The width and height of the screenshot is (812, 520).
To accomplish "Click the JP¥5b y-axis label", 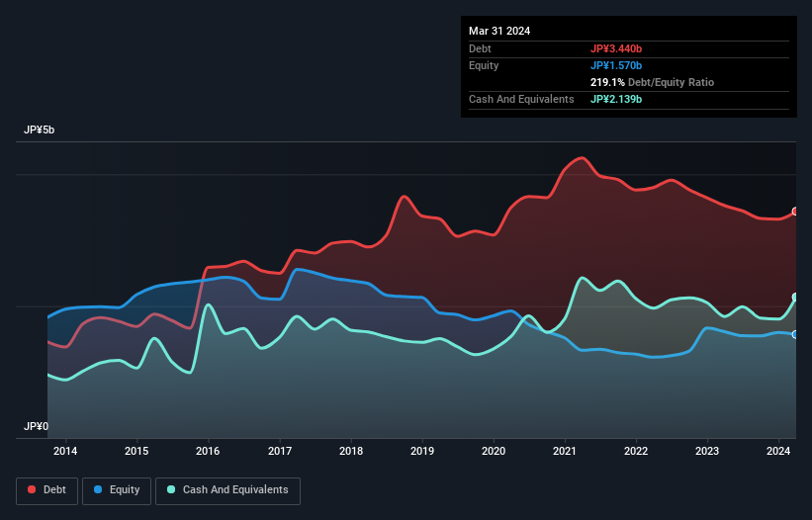I will point(39,130).
